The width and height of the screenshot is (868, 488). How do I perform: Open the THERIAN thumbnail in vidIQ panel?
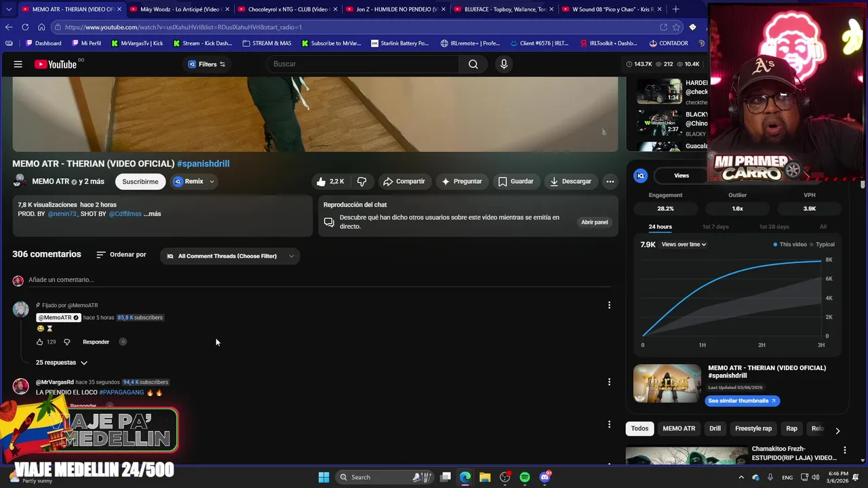point(667,384)
